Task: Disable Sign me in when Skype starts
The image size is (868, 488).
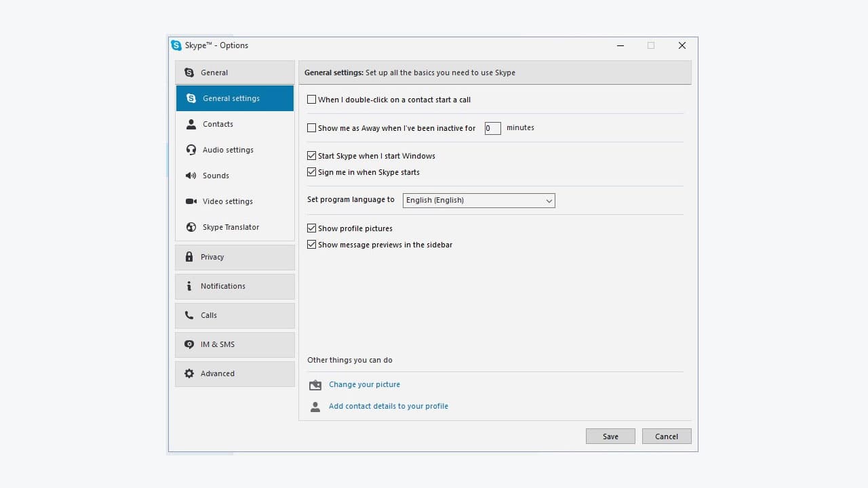Action: (x=311, y=171)
